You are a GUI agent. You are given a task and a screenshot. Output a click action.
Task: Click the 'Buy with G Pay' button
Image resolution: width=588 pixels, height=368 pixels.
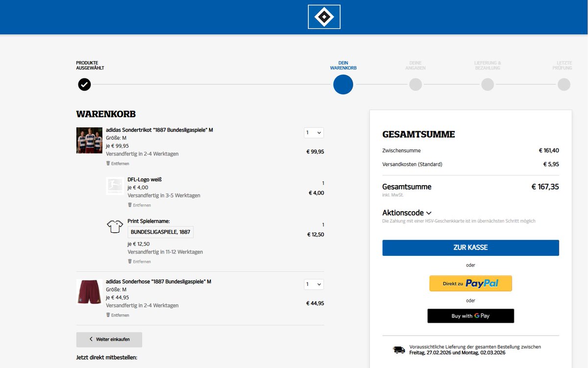coord(470,316)
